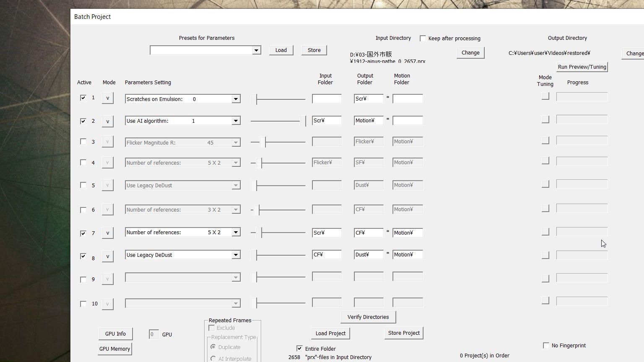Screen dimensions: 644x362
Task: Click the Verify Directories button
Action: pyautogui.click(x=368, y=317)
